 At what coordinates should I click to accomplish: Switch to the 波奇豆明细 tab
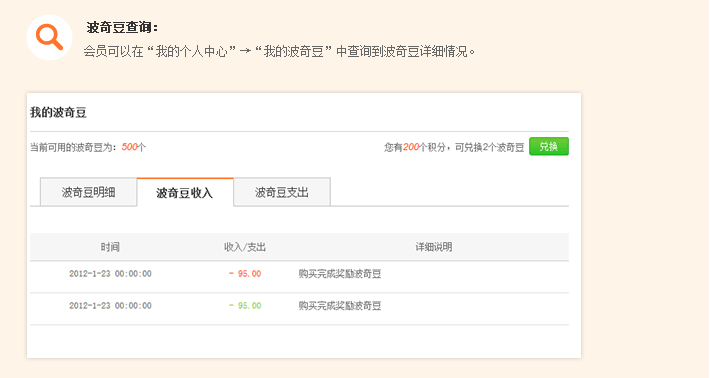click(x=88, y=192)
